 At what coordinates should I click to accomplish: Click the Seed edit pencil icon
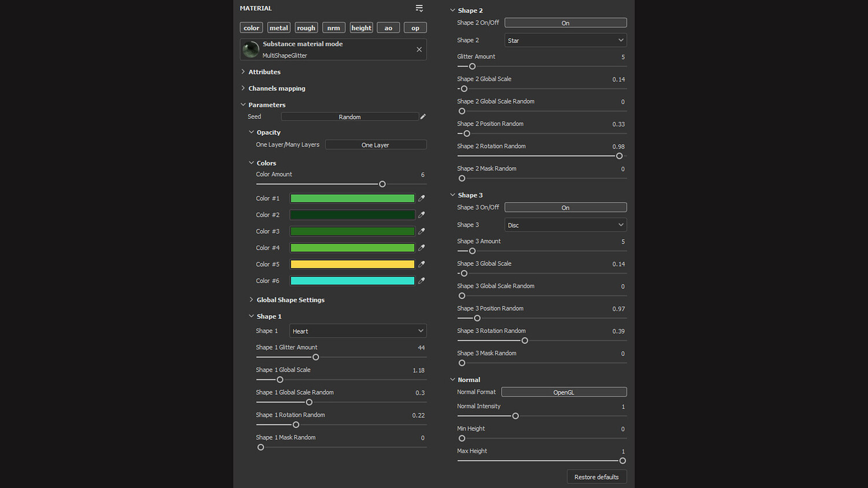[423, 117]
